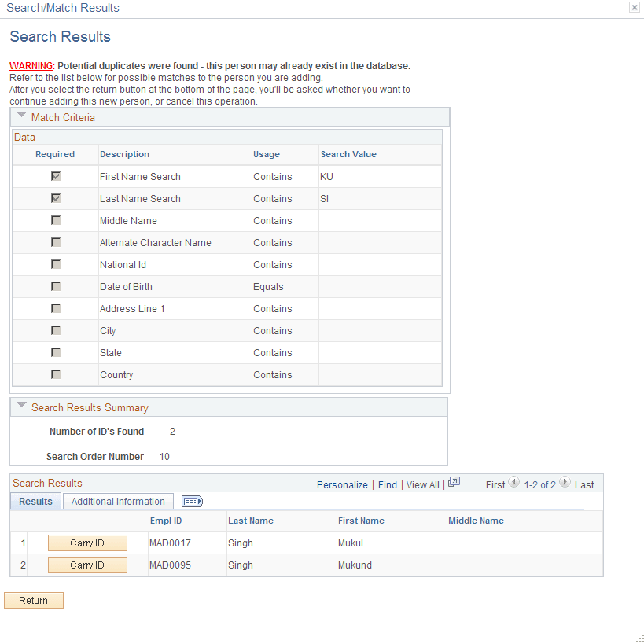Click Carry ID for Mukund Singh

pyautogui.click(x=86, y=565)
